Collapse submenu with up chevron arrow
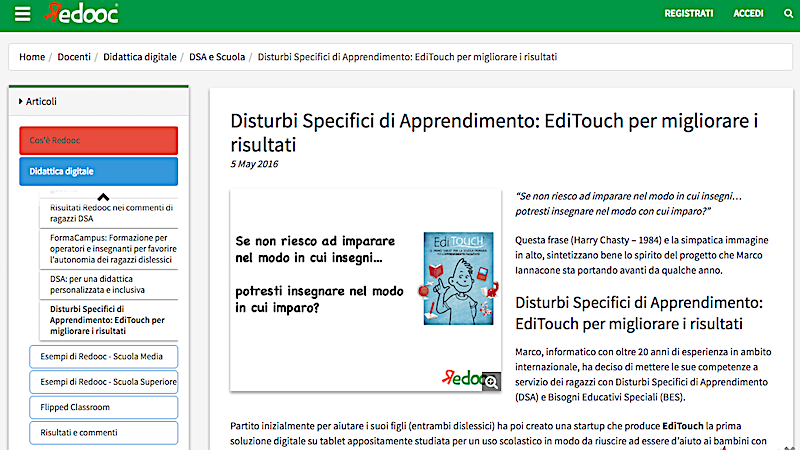 click(x=103, y=197)
